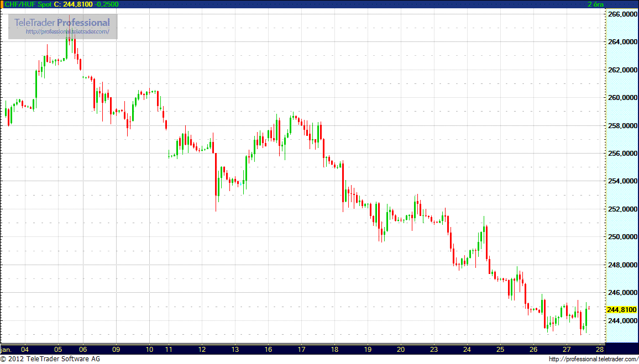Click the 18 date label on time axis
This screenshot has height=364, width=639.
334,349
